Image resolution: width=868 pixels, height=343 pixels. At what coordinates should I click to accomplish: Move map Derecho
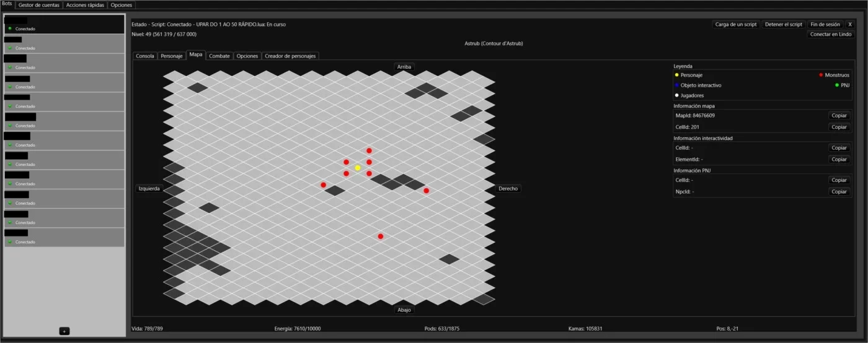[508, 188]
